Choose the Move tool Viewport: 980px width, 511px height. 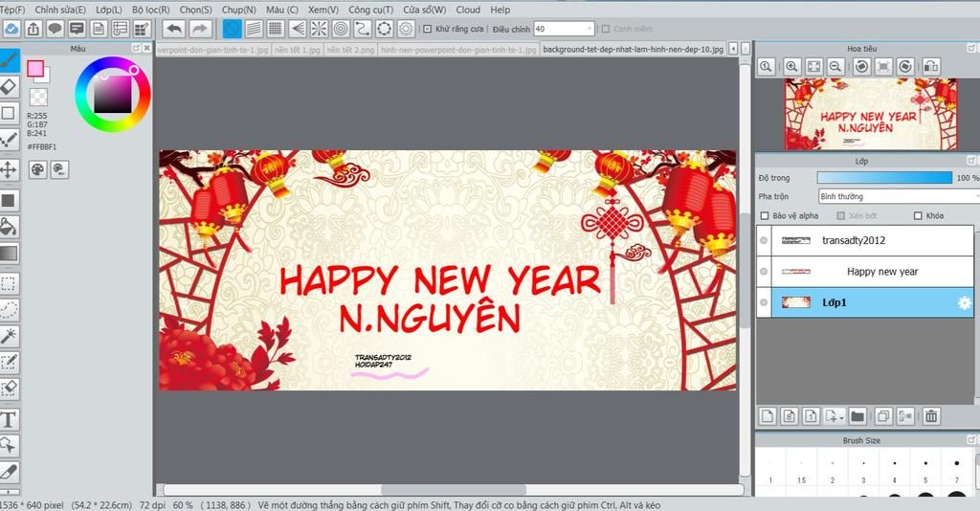click(9, 169)
